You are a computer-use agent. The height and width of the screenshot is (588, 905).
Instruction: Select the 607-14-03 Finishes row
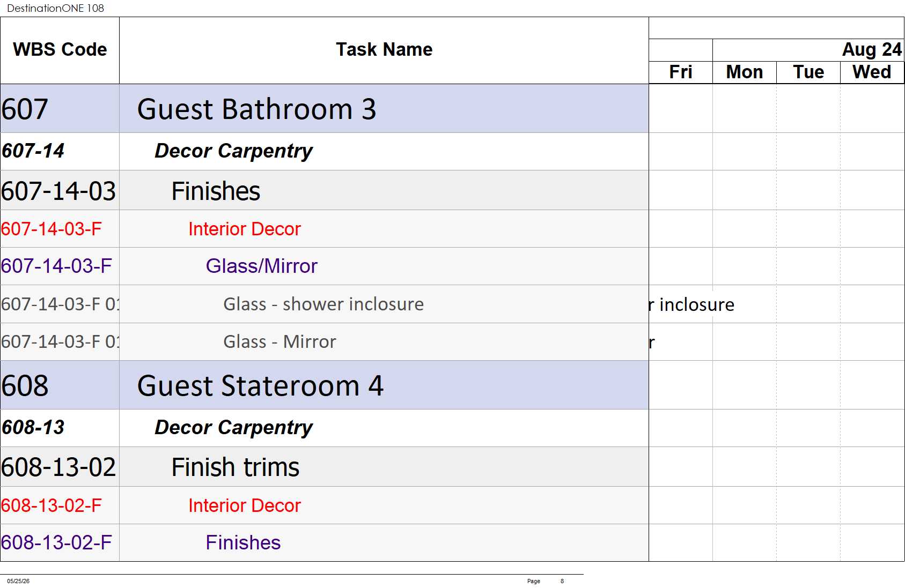(x=325, y=190)
